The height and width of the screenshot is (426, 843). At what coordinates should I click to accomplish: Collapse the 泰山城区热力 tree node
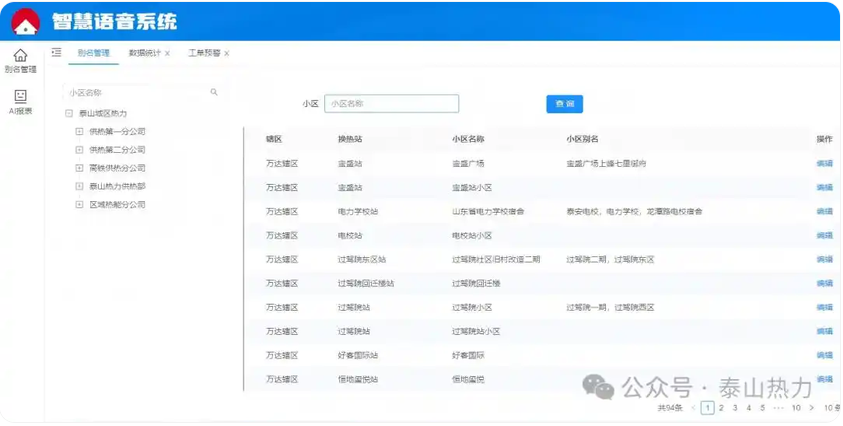tap(69, 113)
